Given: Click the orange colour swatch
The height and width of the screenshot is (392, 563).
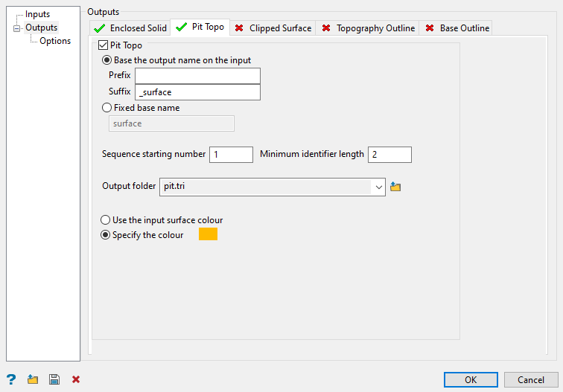Looking at the screenshot, I should point(208,234).
